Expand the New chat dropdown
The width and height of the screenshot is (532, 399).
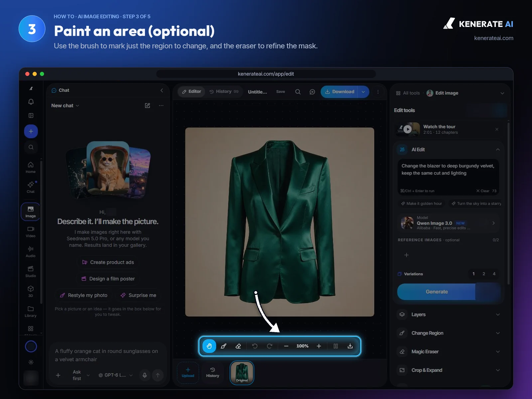(x=65, y=105)
